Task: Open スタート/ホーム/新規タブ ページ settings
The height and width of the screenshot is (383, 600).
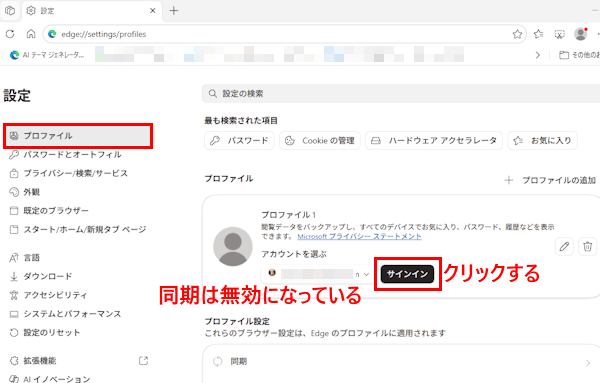Action: 78,230
